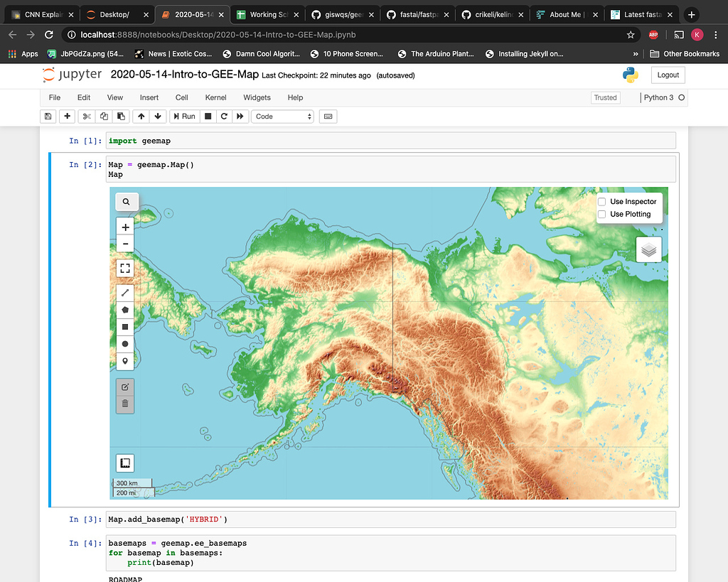
Task: Open the map search magnifier
Action: (126, 201)
